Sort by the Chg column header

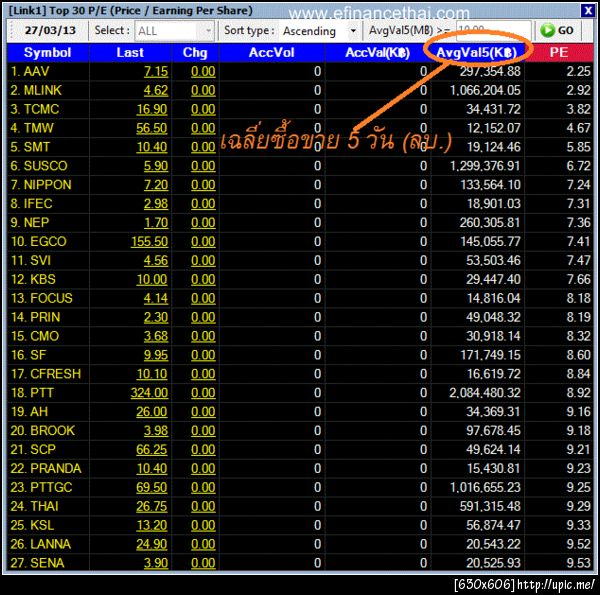click(x=195, y=53)
